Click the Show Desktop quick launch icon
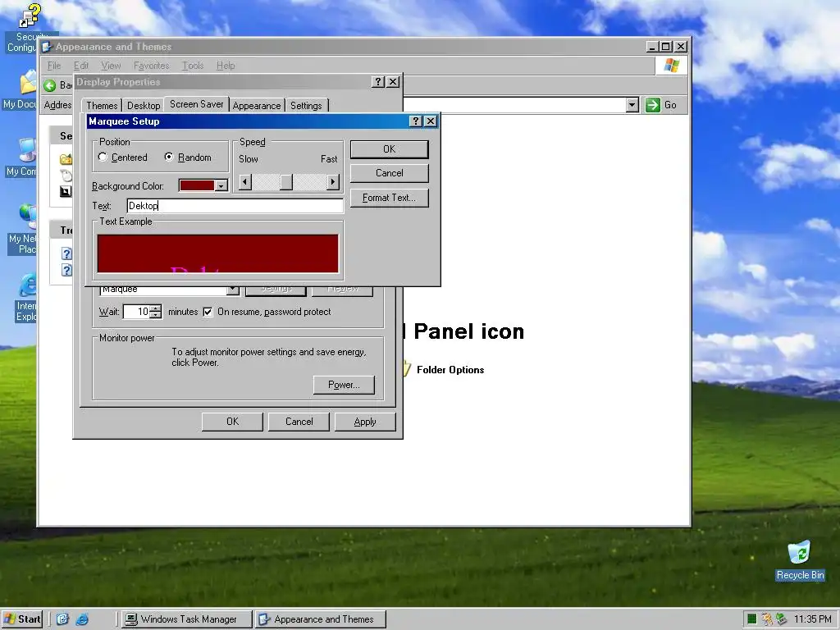Image resolution: width=840 pixels, height=630 pixels. pos(62,619)
